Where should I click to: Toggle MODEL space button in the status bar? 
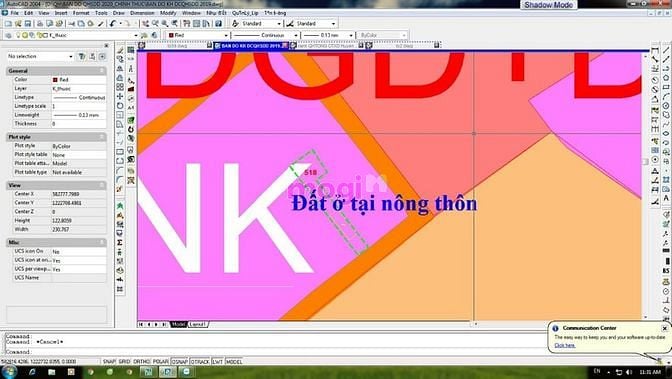(x=234, y=361)
